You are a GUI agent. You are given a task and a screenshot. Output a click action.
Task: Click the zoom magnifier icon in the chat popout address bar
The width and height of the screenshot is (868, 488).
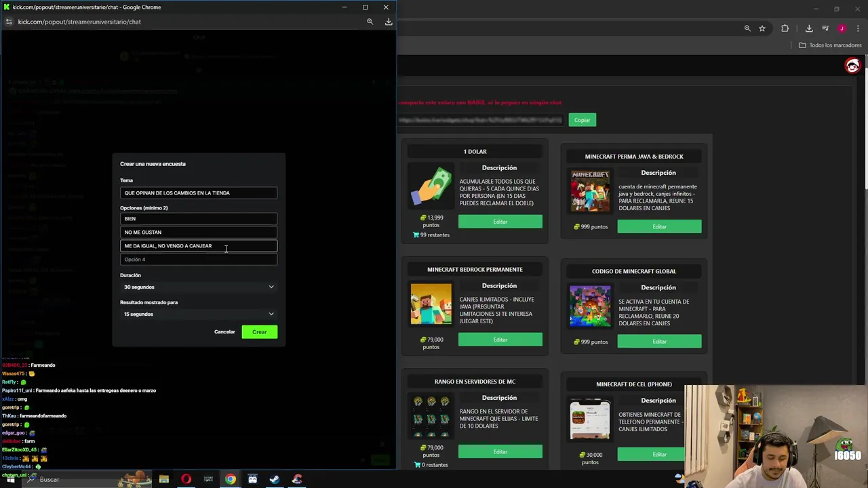(370, 22)
